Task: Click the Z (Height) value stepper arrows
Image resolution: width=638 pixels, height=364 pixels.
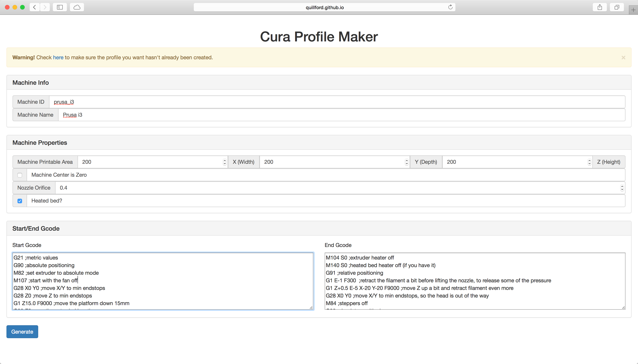Action: coord(589,162)
